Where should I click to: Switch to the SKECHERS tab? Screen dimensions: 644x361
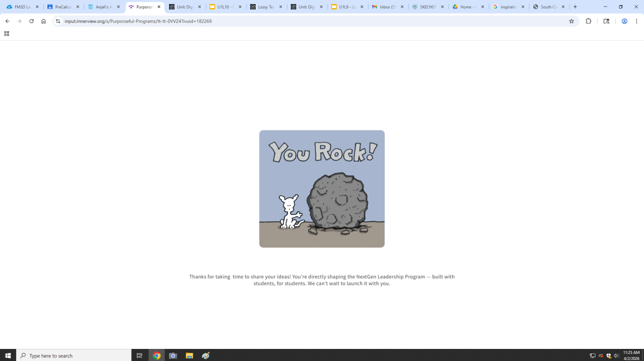point(427,7)
